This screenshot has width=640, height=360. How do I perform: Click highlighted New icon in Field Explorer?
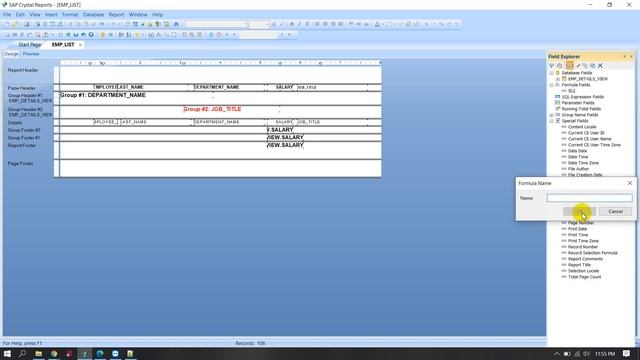click(x=570, y=66)
